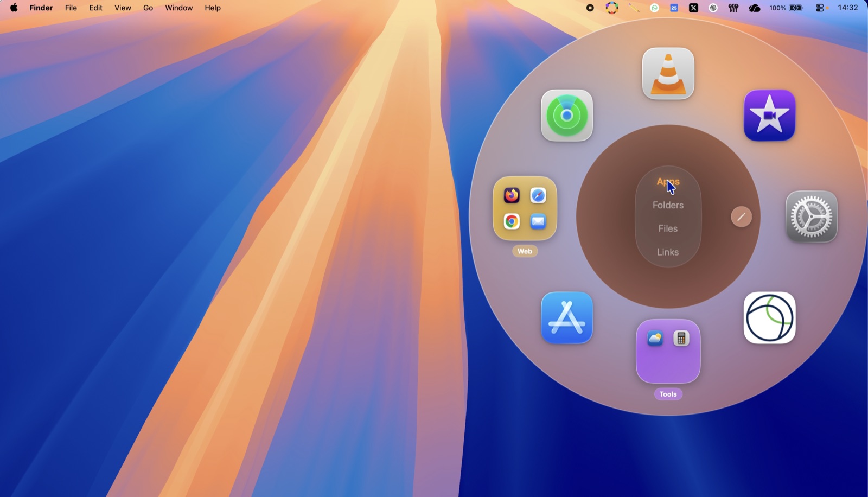
Task: Click the screen recording stop icon in menu bar
Action: (590, 8)
